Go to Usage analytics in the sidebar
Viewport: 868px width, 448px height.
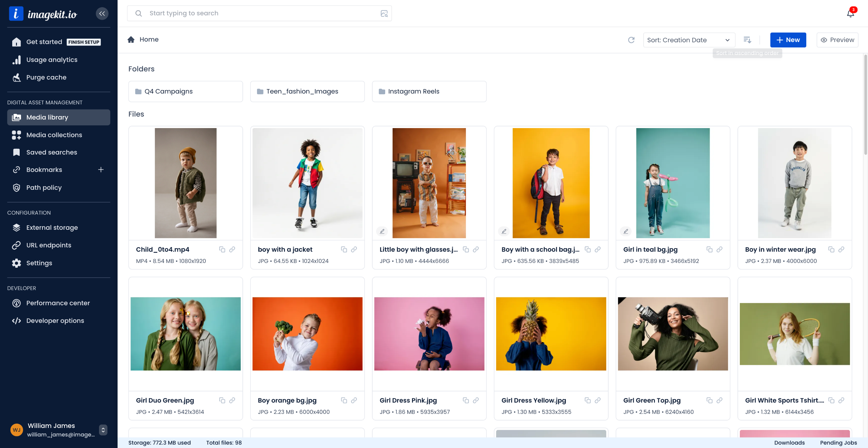[x=52, y=60]
